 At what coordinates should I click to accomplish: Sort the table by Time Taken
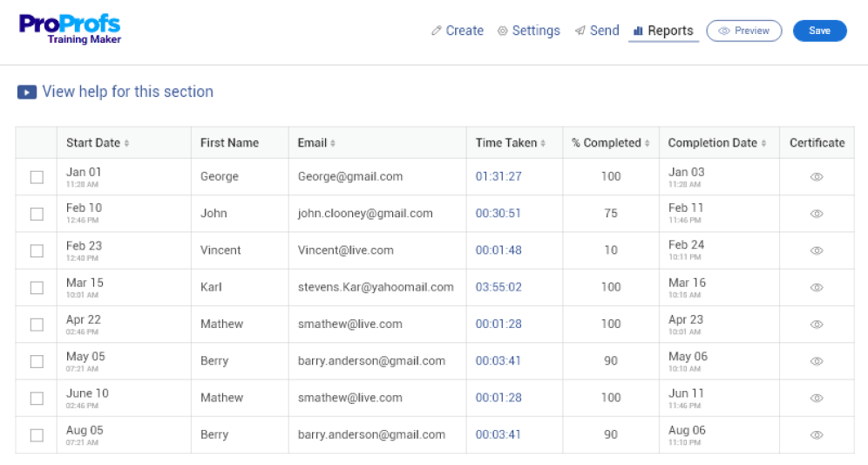[544, 143]
